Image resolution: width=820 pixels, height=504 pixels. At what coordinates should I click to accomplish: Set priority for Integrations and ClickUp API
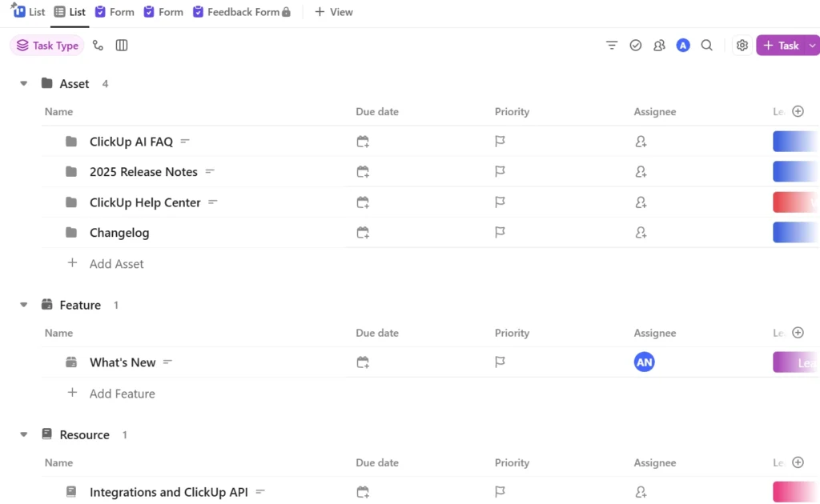[500, 491]
